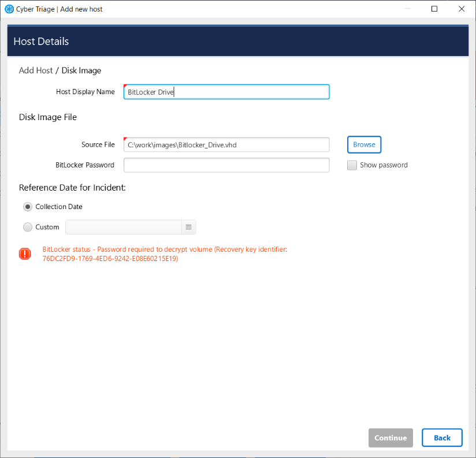The height and width of the screenshot is (458, 476).
Task: Minimize the Add new host window
Action: 407,9
